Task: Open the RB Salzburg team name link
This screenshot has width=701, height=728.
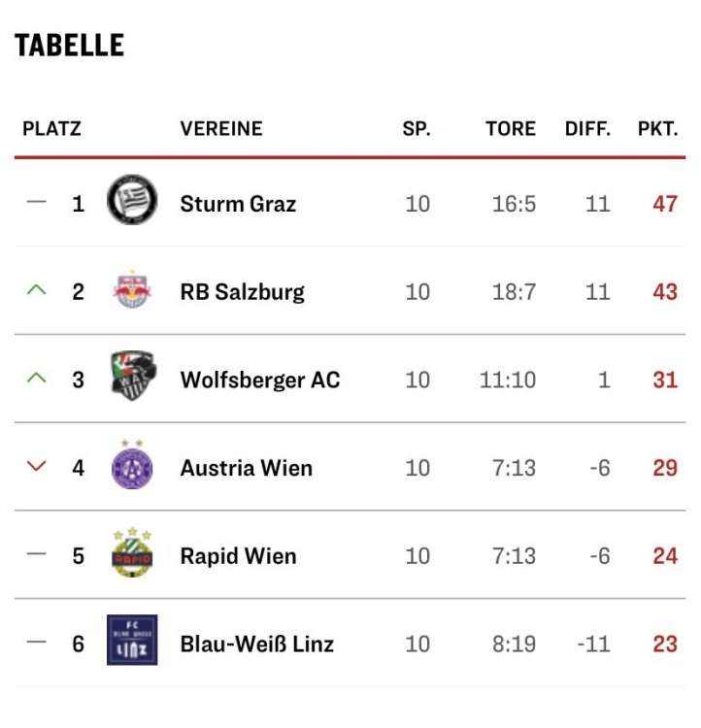Action: (x=242, y=291)
